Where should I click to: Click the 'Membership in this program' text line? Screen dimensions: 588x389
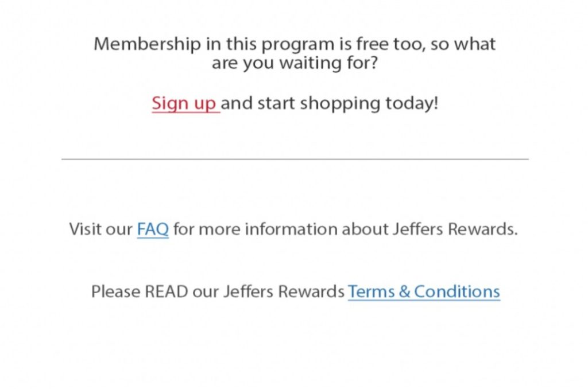[295, 44]
